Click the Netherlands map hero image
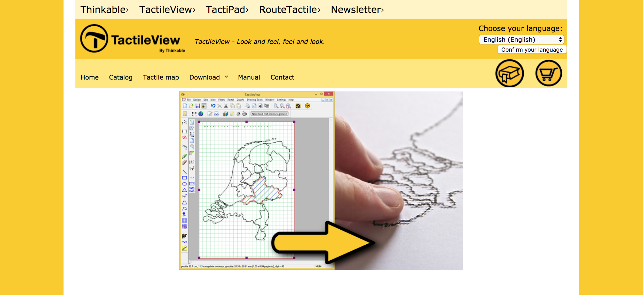 [321, 180]
